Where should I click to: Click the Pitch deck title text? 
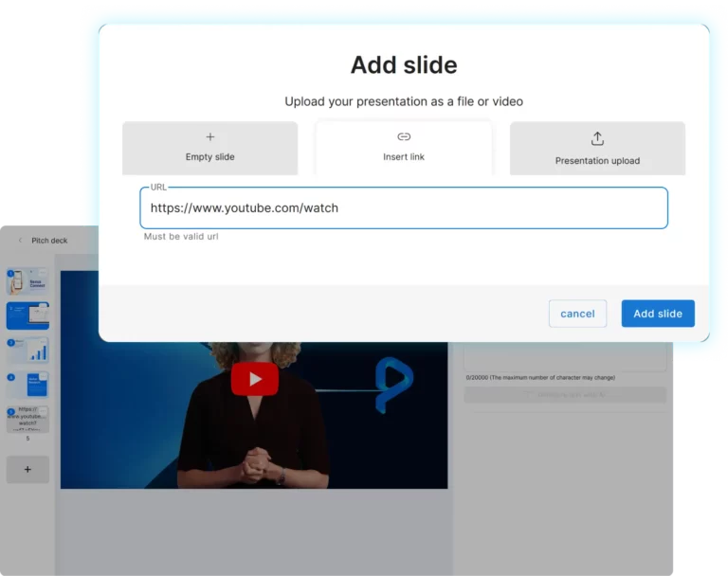49,240
